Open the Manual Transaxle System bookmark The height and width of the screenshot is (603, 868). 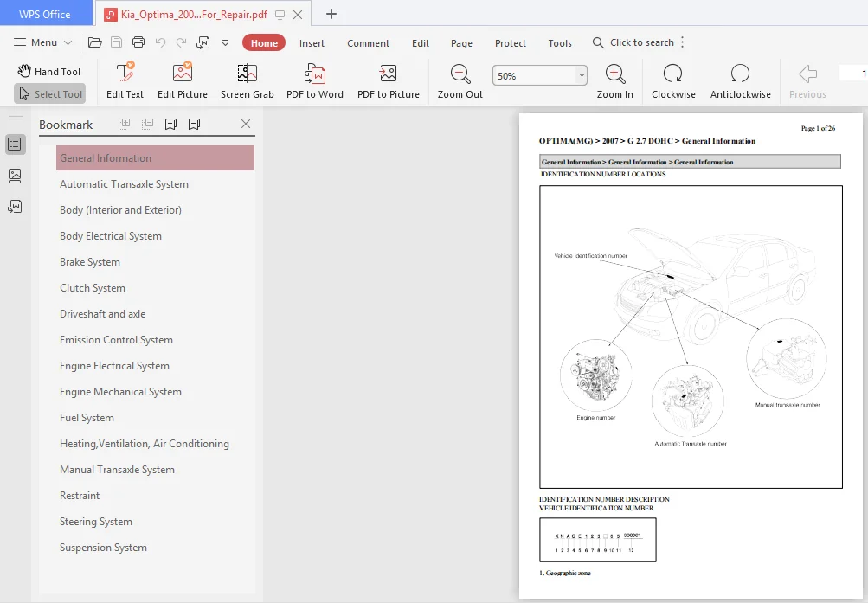[118, 470]
